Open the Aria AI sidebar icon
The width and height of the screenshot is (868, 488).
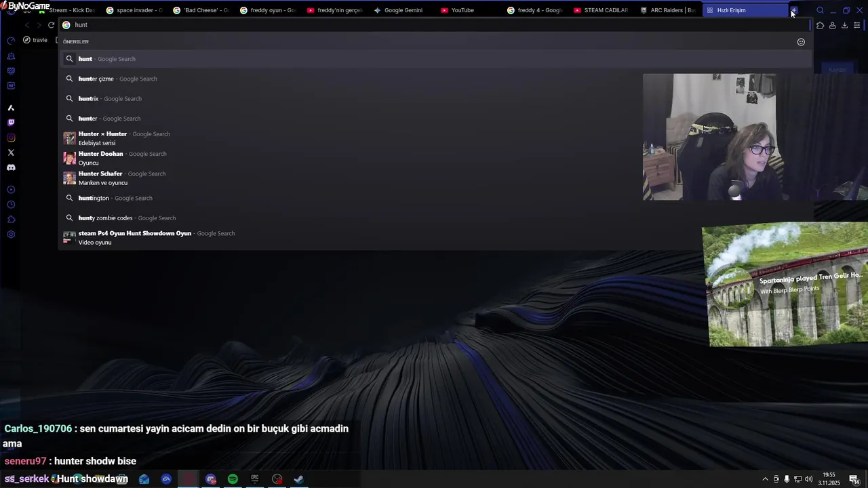tap(11, 108)
